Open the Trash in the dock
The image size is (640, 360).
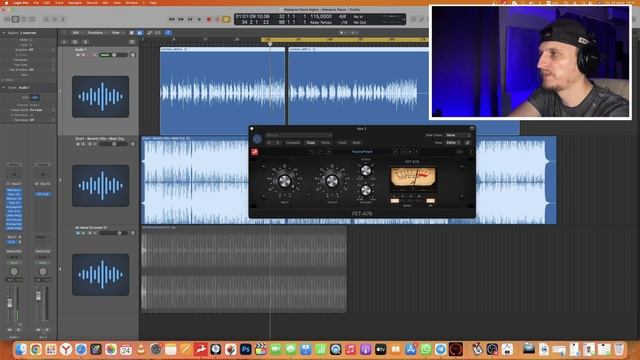pos(619,349)
